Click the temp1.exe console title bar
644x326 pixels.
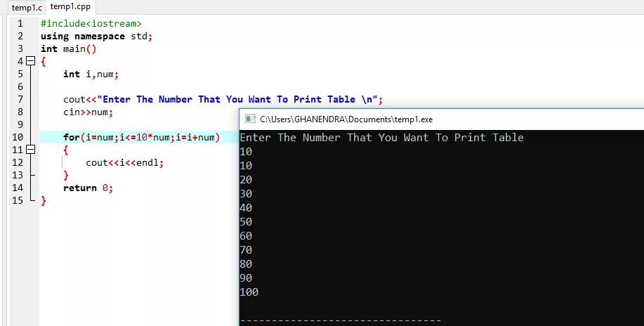point(442,119)
